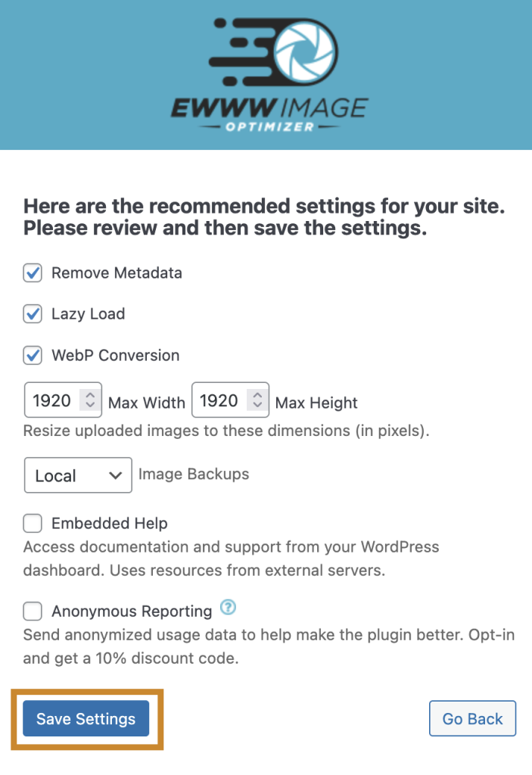Click the "Embedded Help" label text
This screenshot has height=775, width=532.
tap(109, 523)
